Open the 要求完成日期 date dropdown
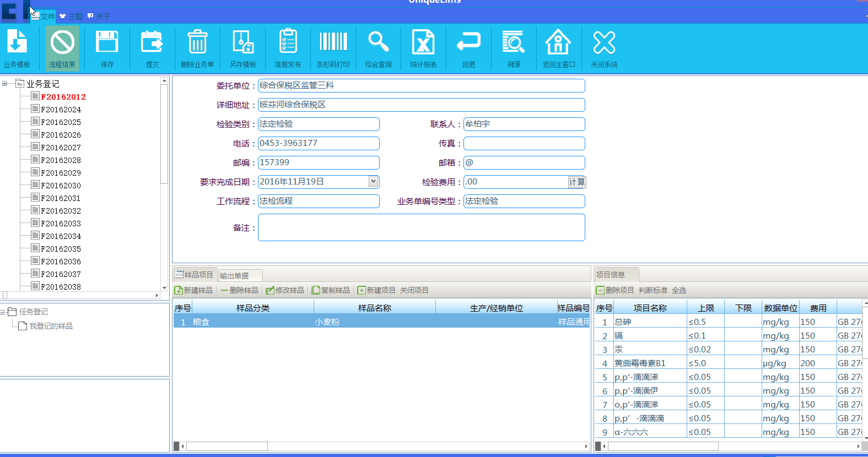This screenshot has height=457, width=868. point(373,181)
